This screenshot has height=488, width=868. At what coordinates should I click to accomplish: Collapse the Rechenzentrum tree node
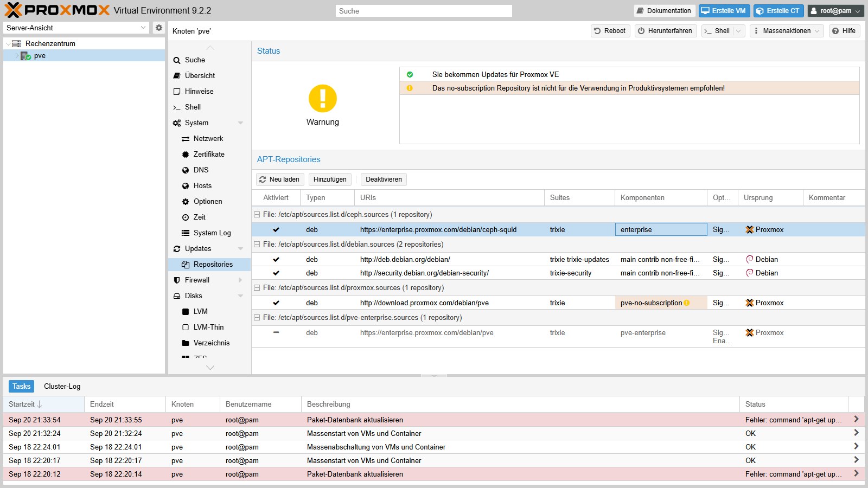8,44
